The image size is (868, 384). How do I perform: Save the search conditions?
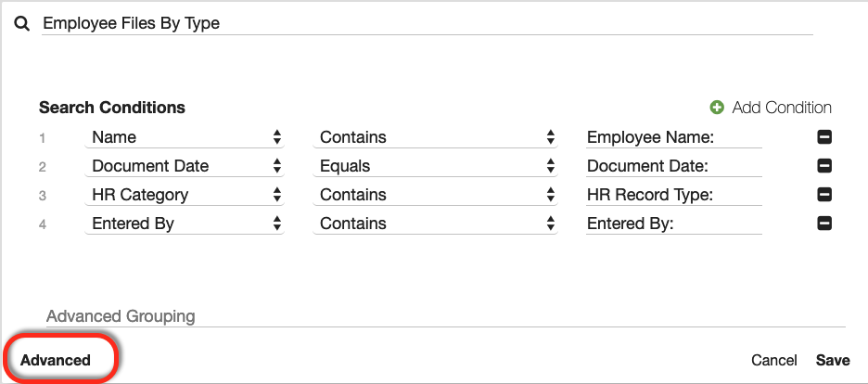[833, 360]
